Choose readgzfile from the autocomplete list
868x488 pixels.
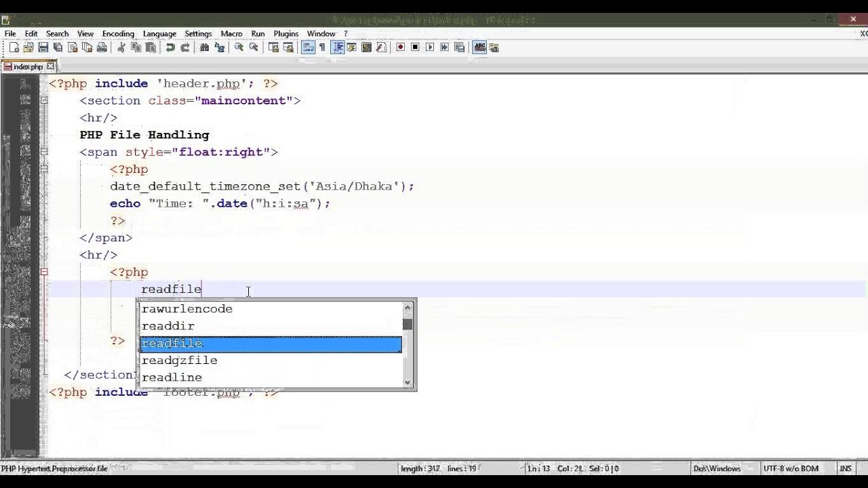pyautogui.click(x=271, y=361)
